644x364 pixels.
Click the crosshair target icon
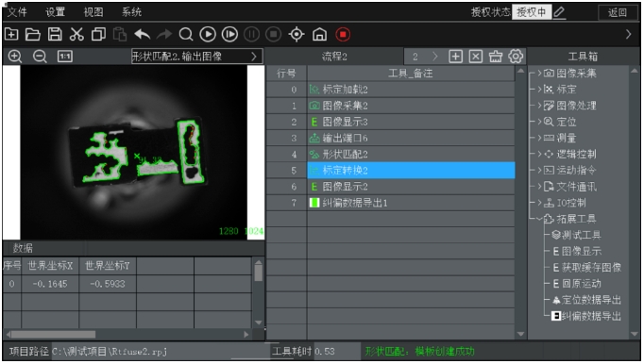click(297, 34)
